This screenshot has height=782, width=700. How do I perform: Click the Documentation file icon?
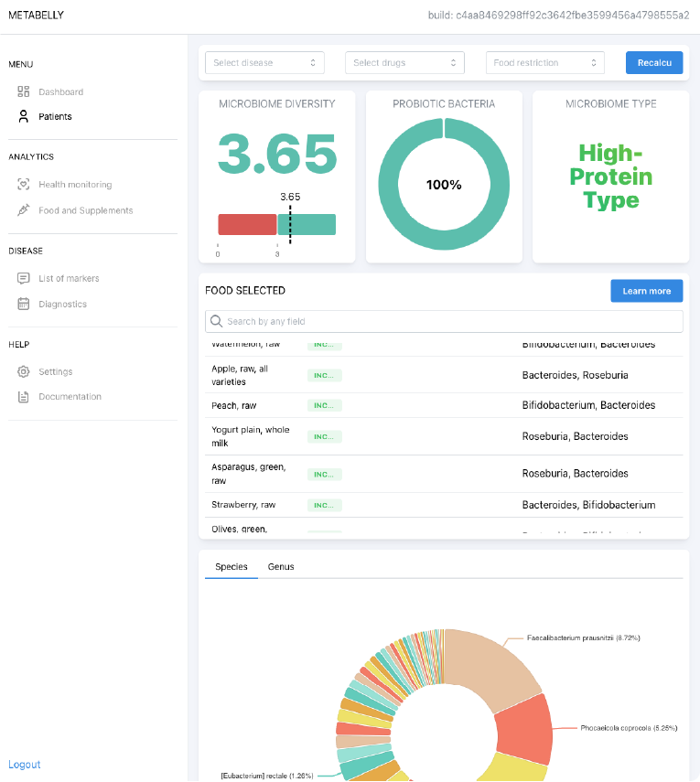pyautogui.click(x=24, y=397)
